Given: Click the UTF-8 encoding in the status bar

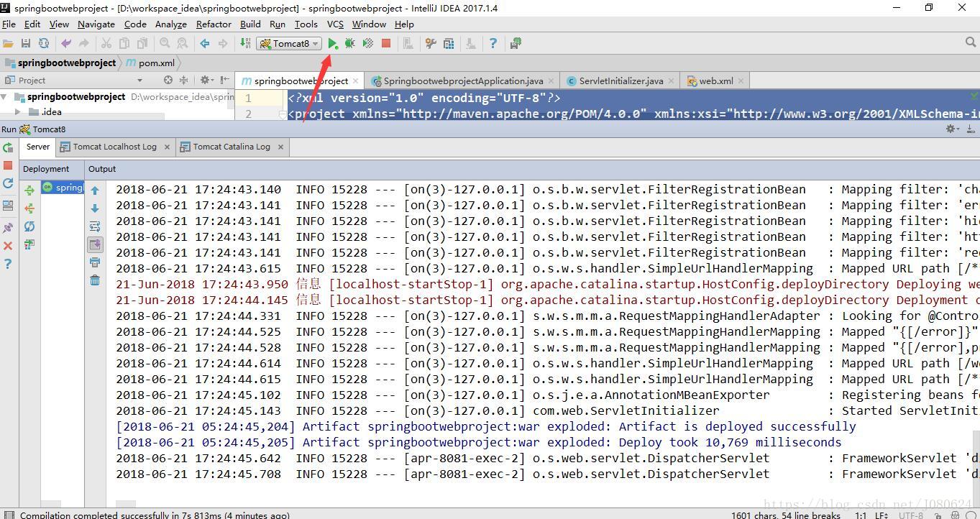Looking at the screenshot, I should point(910,515).
